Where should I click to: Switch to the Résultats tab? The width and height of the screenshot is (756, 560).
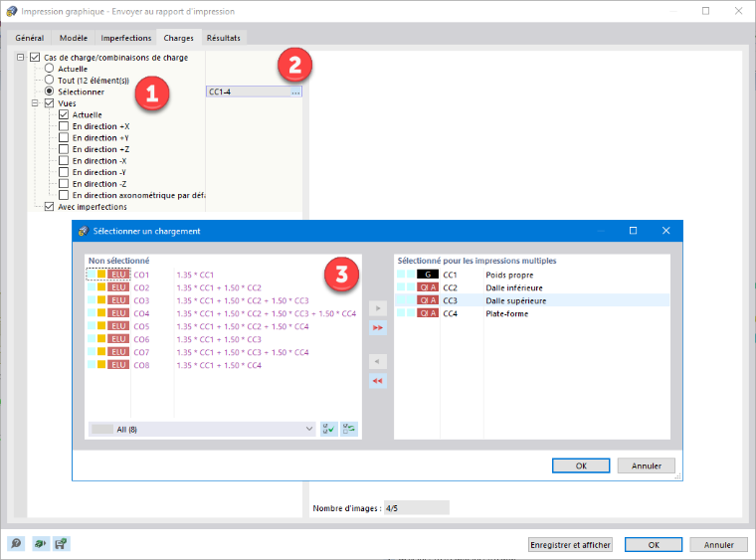[223, 38]
